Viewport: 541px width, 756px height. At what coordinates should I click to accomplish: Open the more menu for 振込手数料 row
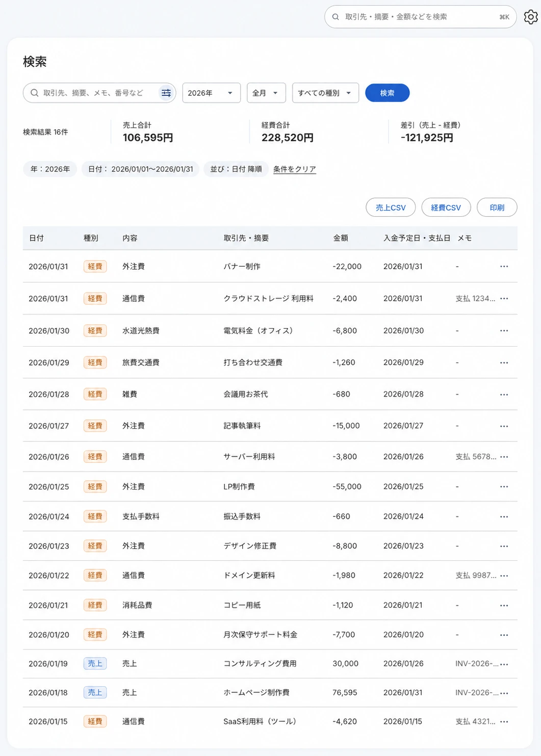click(504, 516)
